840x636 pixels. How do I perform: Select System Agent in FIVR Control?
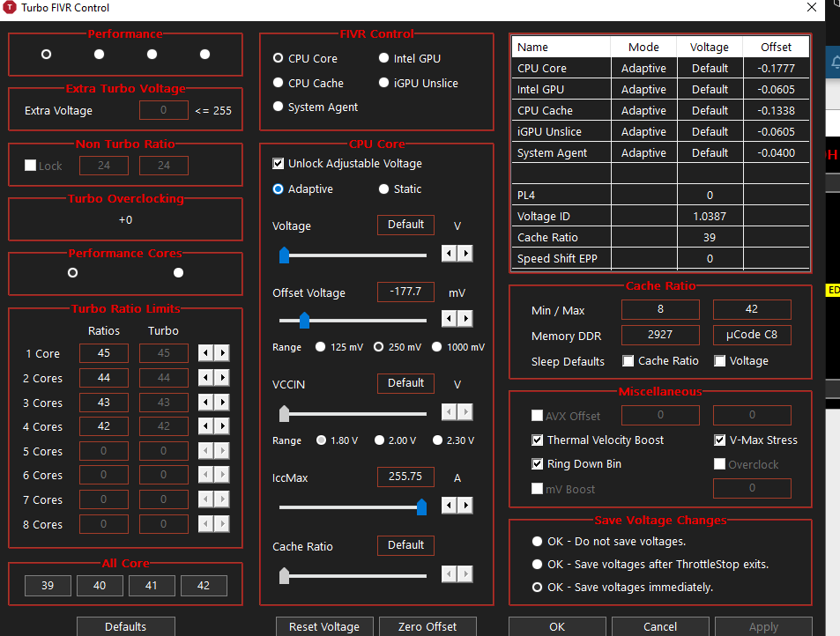pos(278,107)
